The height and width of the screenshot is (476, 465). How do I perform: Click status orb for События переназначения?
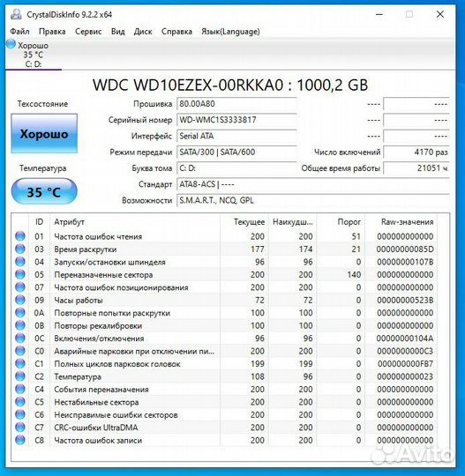pos(20,390)
